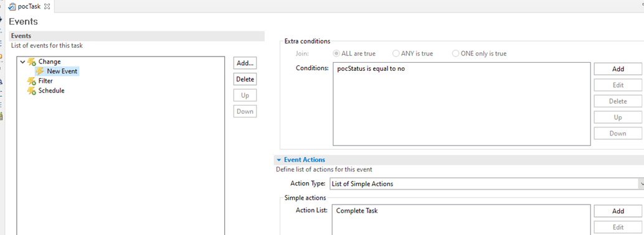
Task: Select the ALL are true radio button
Action: tap(336, 53)
